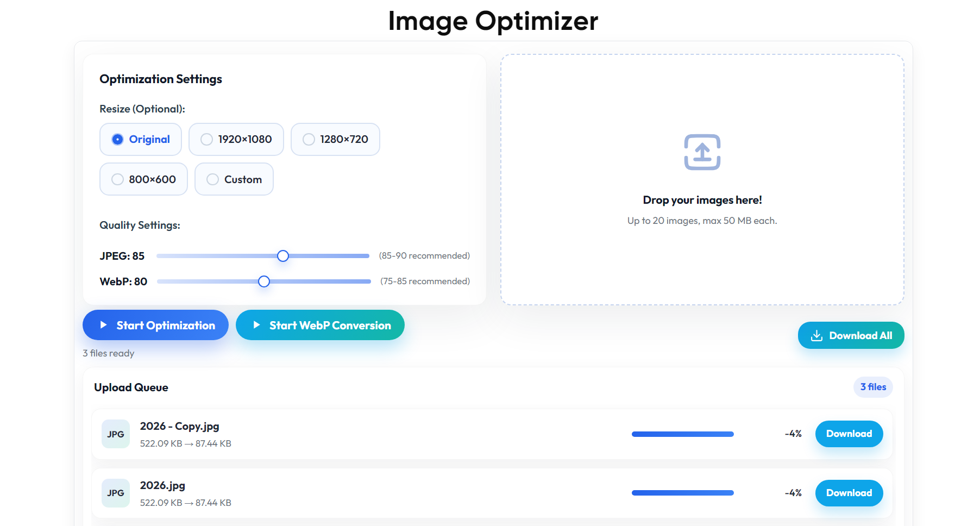Image resolution: width=980 pixels, height=526 pixels.
Task: Click the Download All button
Action: [x=850, y=335]
